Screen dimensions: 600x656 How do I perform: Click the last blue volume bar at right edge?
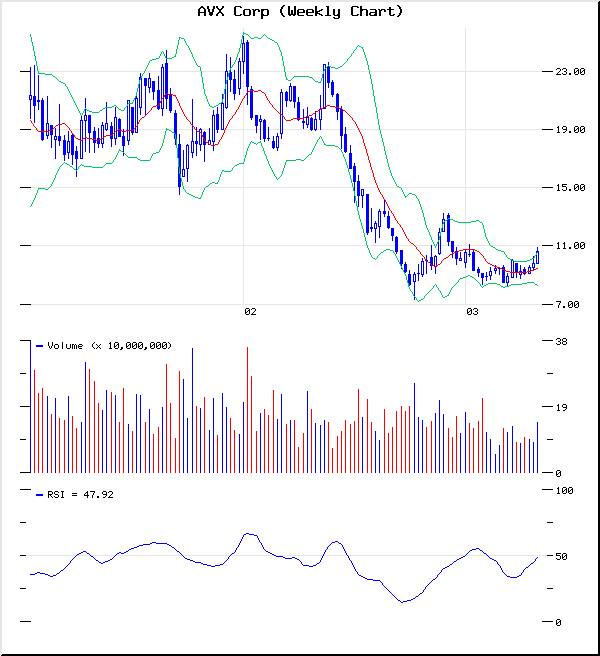pos(538,448)
